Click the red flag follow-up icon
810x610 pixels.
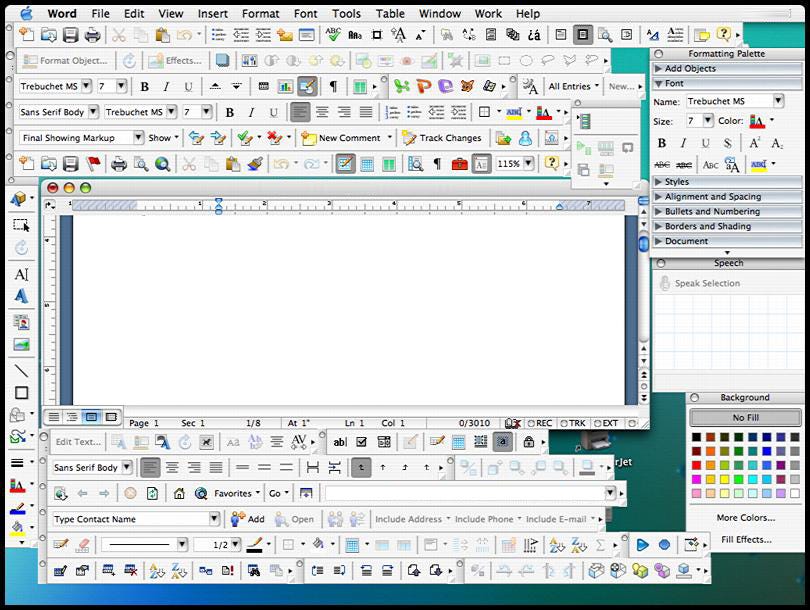pos(94,164)
